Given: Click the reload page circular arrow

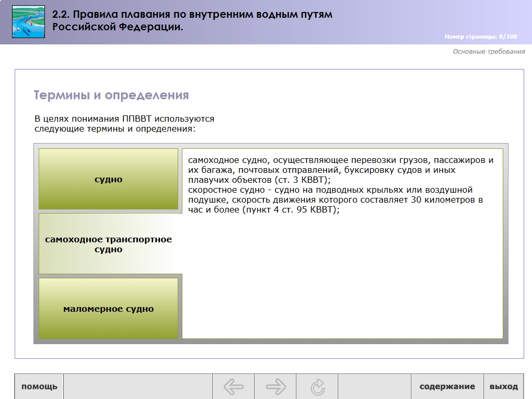Looking at the screenshot, I should [317, 386].
